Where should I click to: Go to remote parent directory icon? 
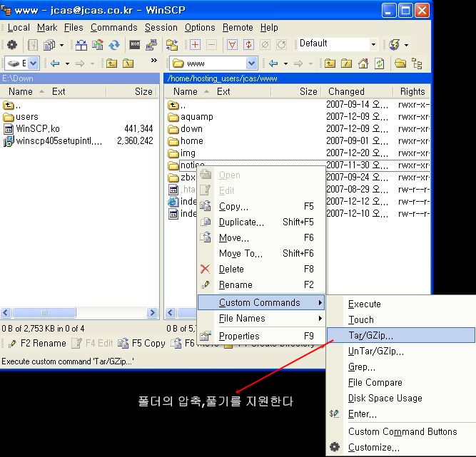pos(330,63)
